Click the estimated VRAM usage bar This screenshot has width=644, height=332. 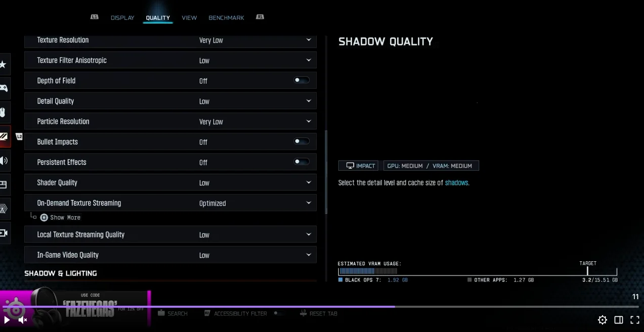[477, 271]
